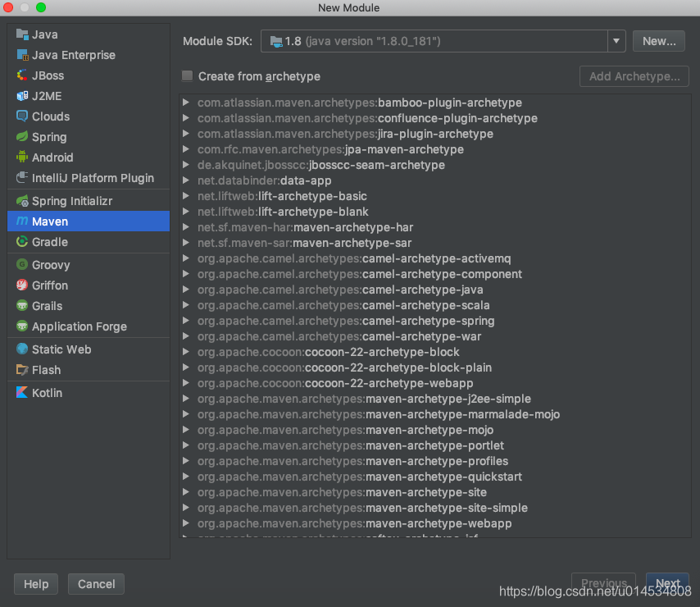Expand maven-archetype-quickstart node
The height and width of the screenshot is (607, 700).
[186, 477]
